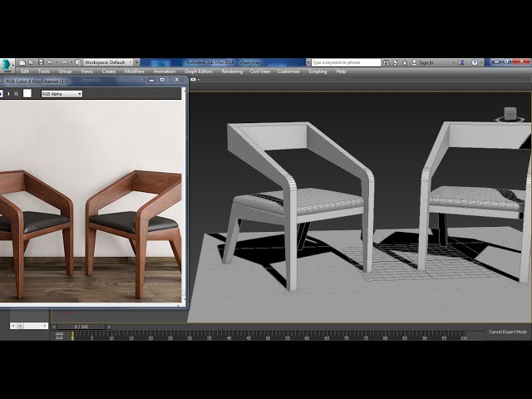Click the Undo arrow icon

point(50,62)
